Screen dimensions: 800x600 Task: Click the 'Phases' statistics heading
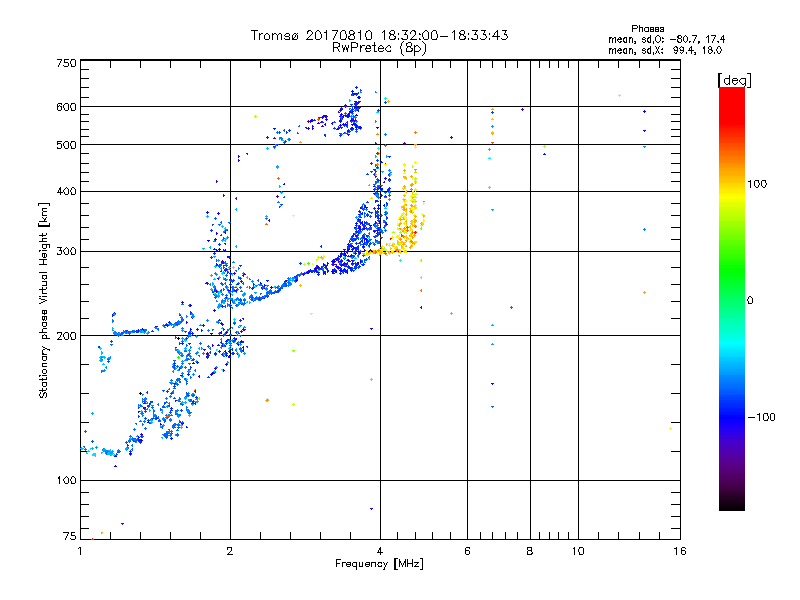pos(647,29)
